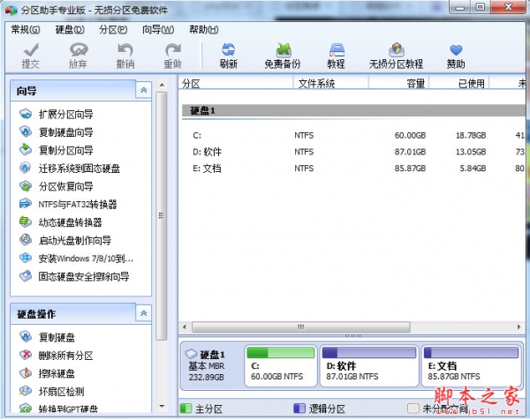The width and height of the screenshot is (530, 420).
Task: Open the 硬盘(D) menu
Action: click(x=70, y=30)
